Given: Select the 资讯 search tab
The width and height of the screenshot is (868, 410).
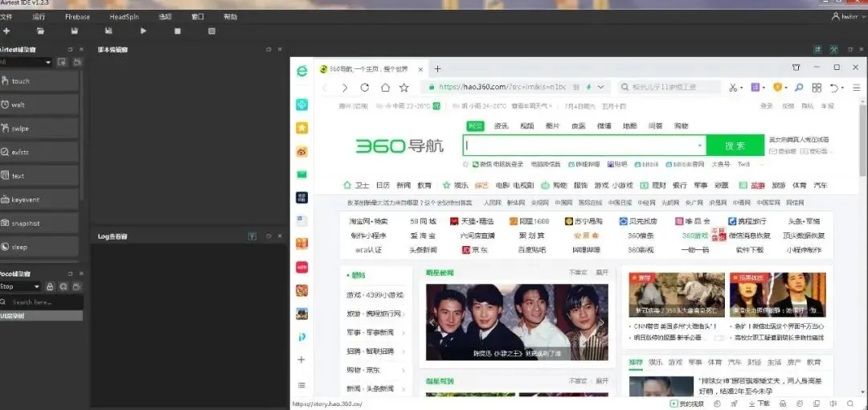Looking at the screenshot, I should (501, 125).
